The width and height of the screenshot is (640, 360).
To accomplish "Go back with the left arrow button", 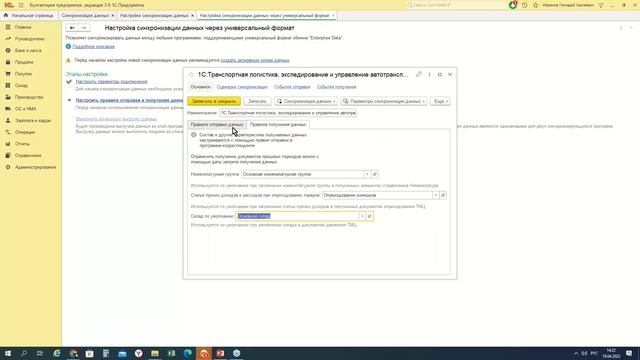I will [x=72, y=28].
